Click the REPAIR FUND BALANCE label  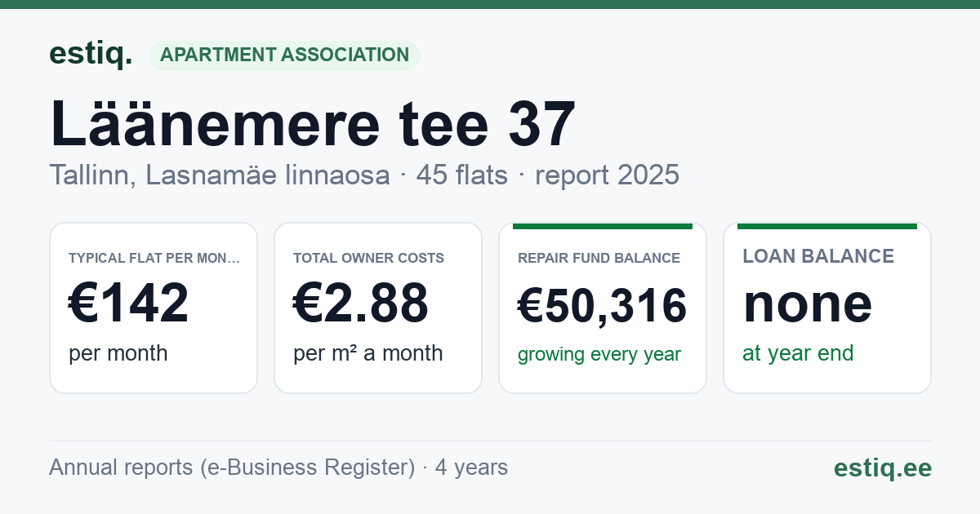(x=599, y=258)
